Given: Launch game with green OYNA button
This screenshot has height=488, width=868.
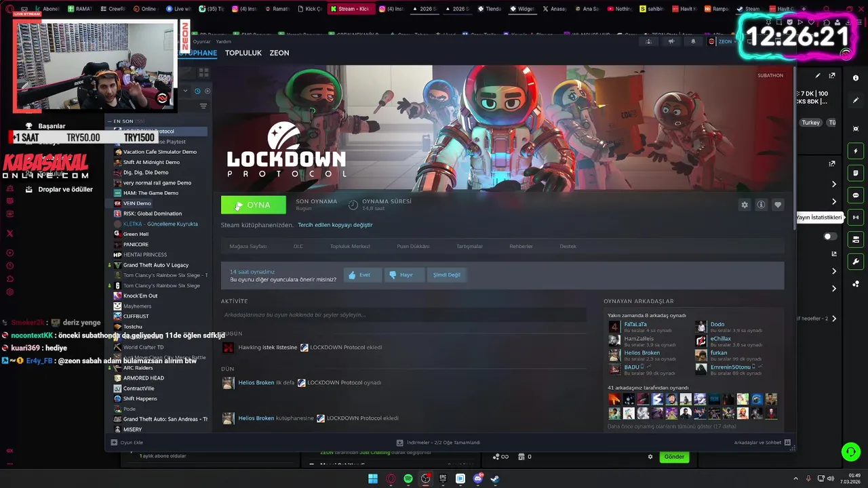Looking at the screenshot, I should point(254,205).
